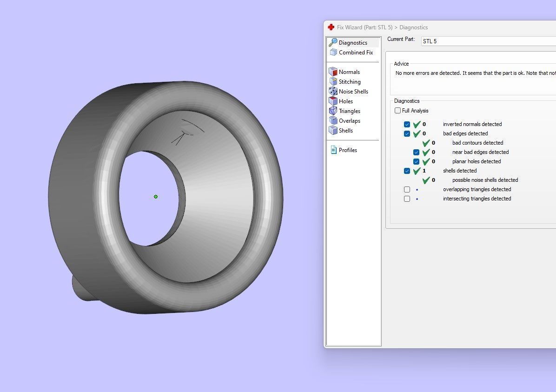Enable intersecting triangles detected checkbox

click(x=407, y=199)
